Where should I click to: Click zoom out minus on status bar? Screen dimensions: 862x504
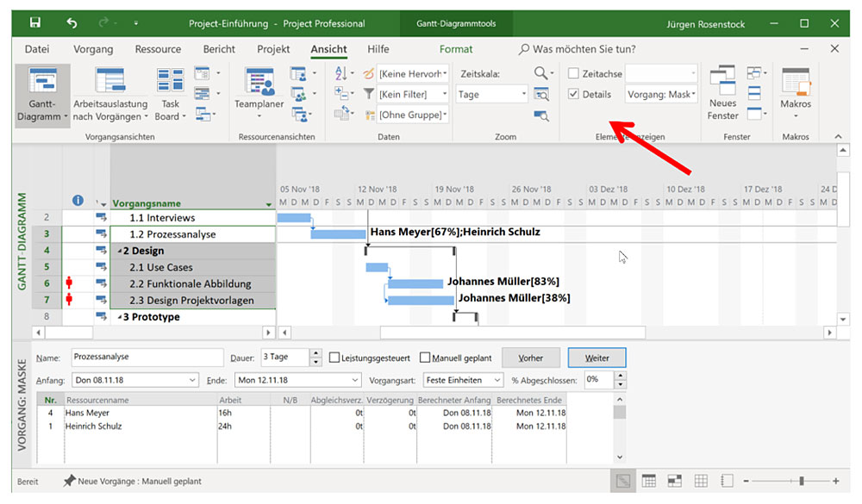pyautogui.click(x=746, y=481)
